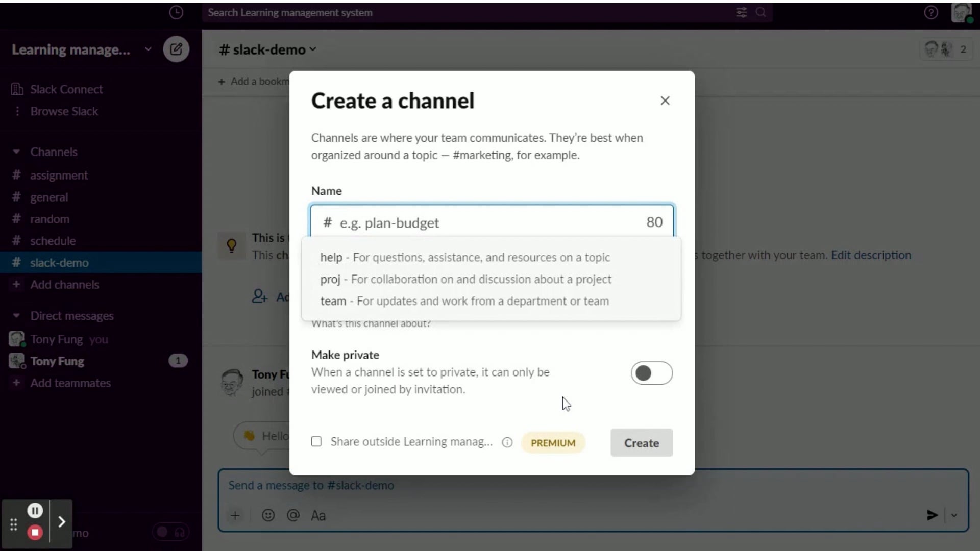Close the Create a channel dialog
The height and width of the screenshot is (551, 980).
pos(665,101)
